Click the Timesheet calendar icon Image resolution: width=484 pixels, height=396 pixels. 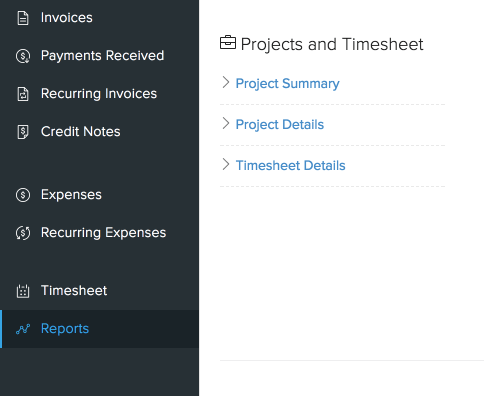coord(23,291)
